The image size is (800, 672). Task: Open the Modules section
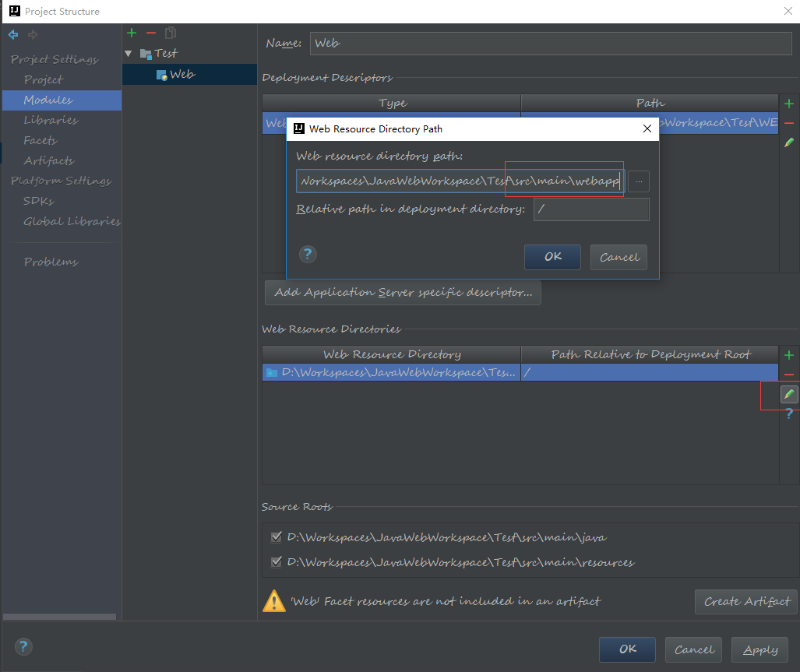click(x=62, y=100)
